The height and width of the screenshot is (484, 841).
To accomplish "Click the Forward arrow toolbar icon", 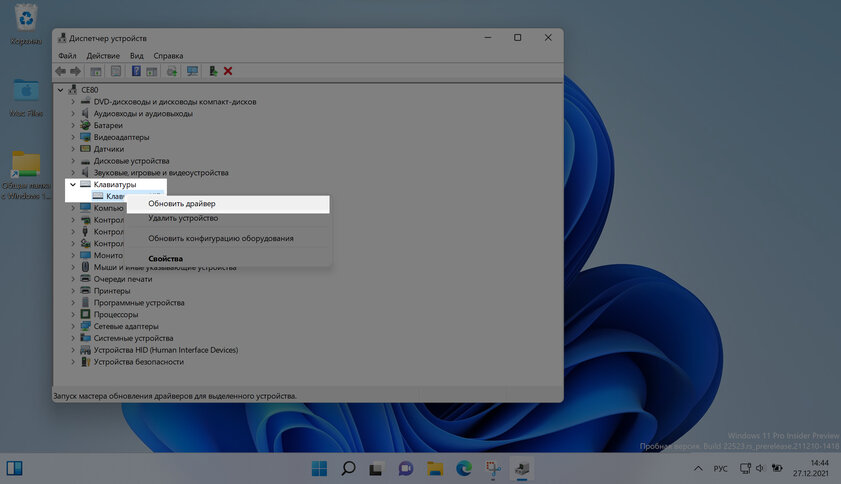I will 76,71.
